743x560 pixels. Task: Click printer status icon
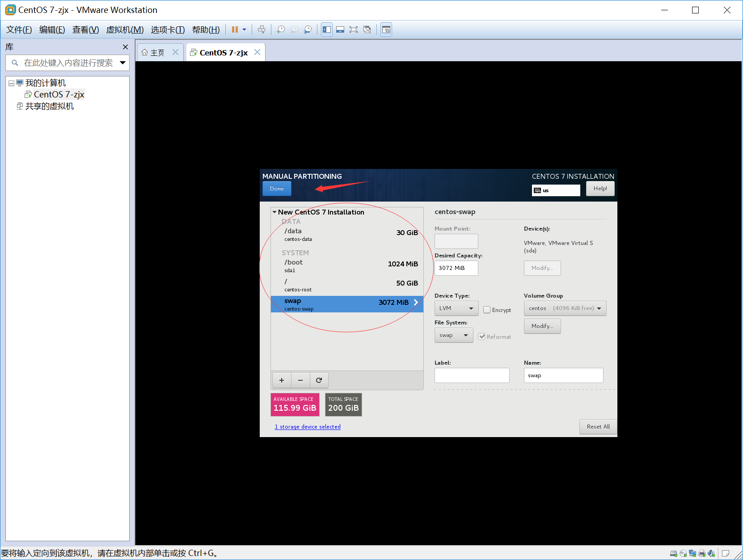point(702,553)
